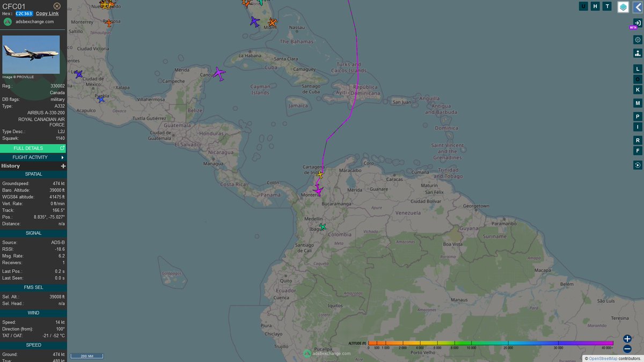Toggle the O map option

coord(638,79)
